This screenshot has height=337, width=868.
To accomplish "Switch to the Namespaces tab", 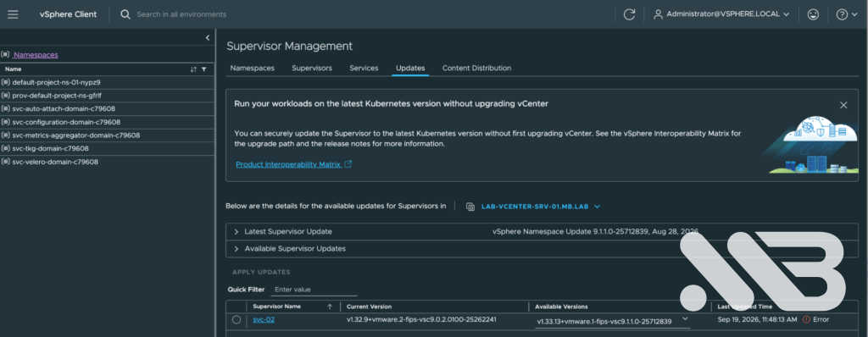I will pyautogui.click(x=252, y=68).
